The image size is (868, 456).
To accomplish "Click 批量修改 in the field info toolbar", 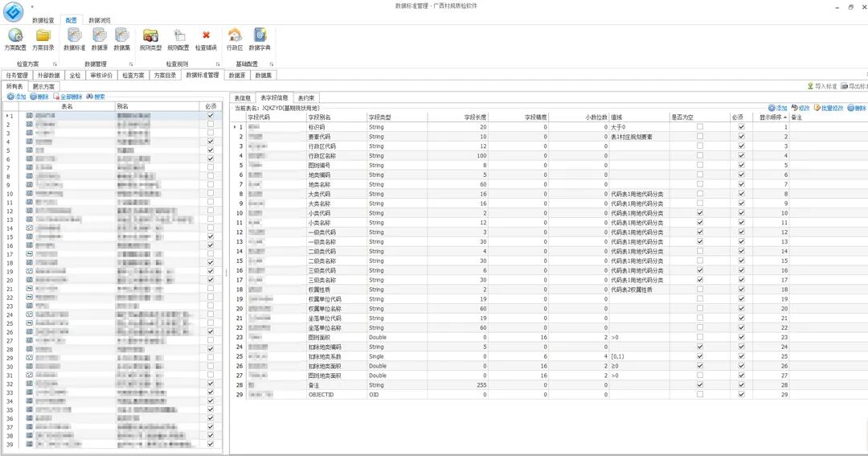I will 829,108.
